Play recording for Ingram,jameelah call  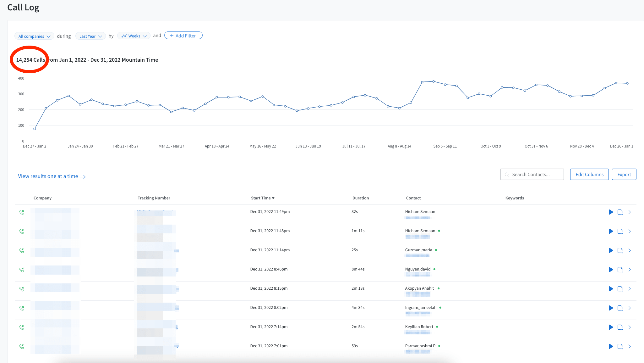pyautogui.click(x=611, y=308)
